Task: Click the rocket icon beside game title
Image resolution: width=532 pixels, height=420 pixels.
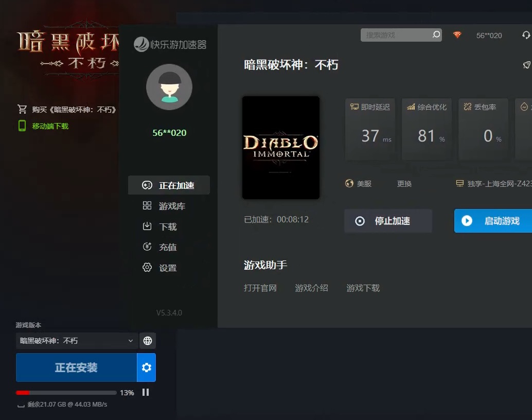Action: 526,65
